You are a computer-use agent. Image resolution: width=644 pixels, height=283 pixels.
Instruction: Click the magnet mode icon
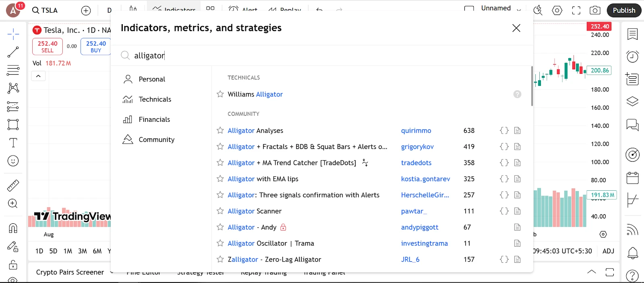click(13, 228)
